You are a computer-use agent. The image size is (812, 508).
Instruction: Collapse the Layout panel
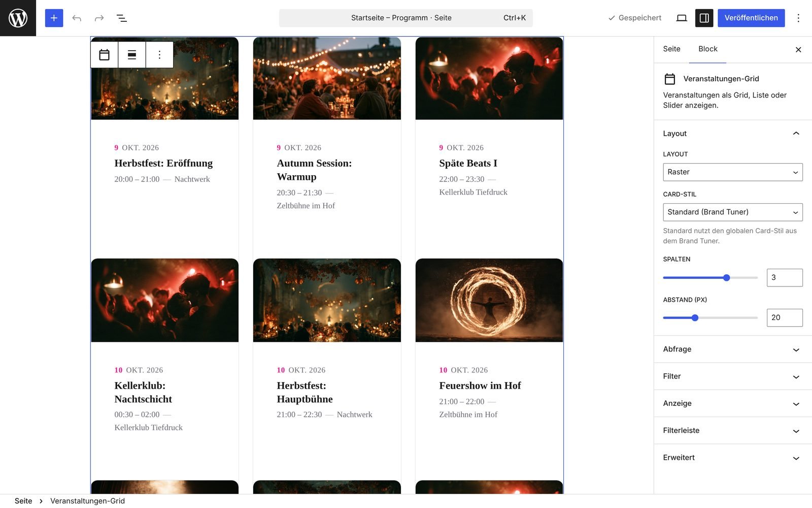[x=733, y=134]
